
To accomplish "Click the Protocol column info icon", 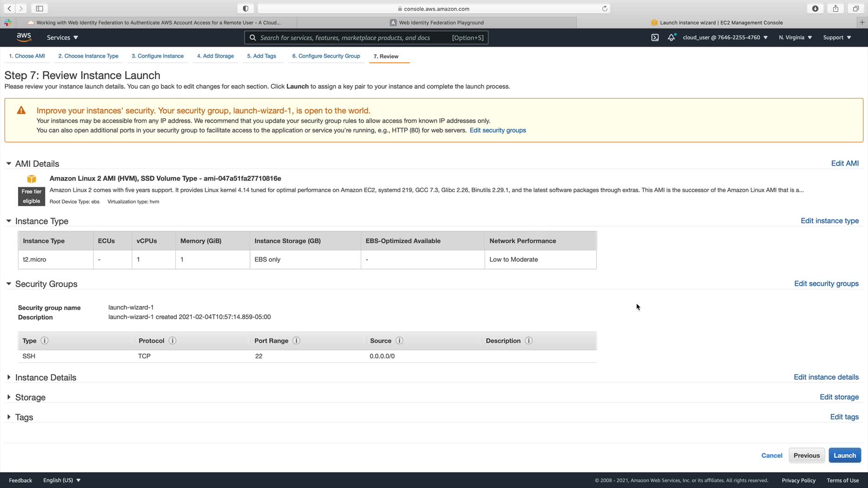I will tap(173, 341).
